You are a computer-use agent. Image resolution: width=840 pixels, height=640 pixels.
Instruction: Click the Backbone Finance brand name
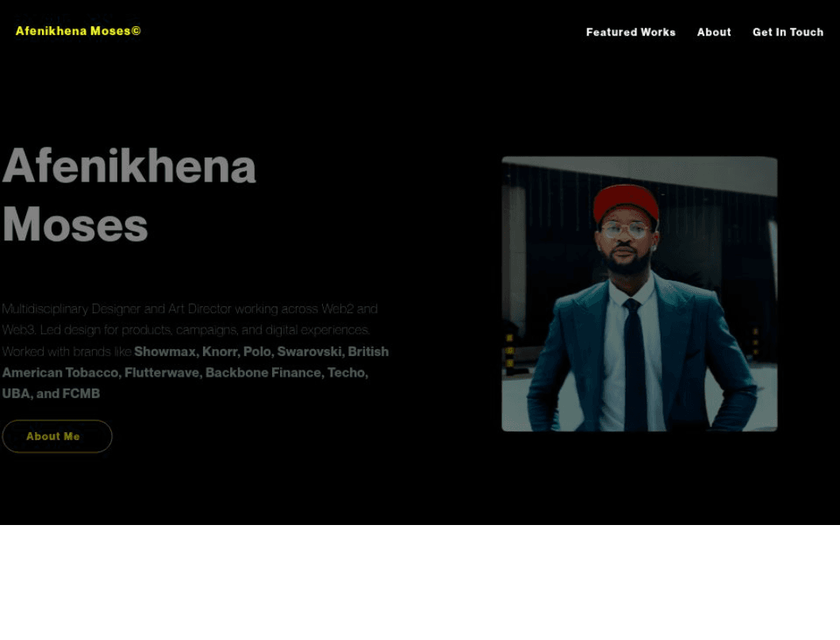(265, 373)
